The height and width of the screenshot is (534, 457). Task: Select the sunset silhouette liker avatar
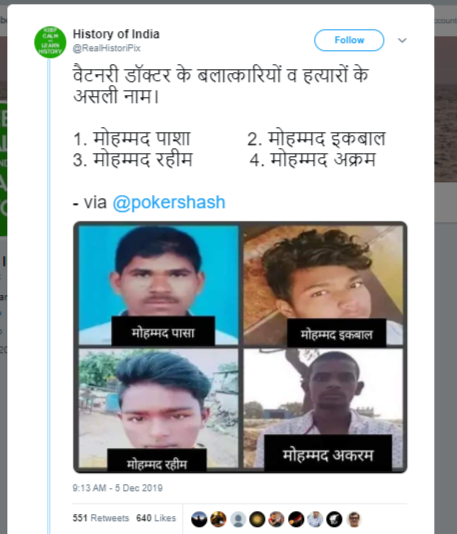tap(199, 519)
